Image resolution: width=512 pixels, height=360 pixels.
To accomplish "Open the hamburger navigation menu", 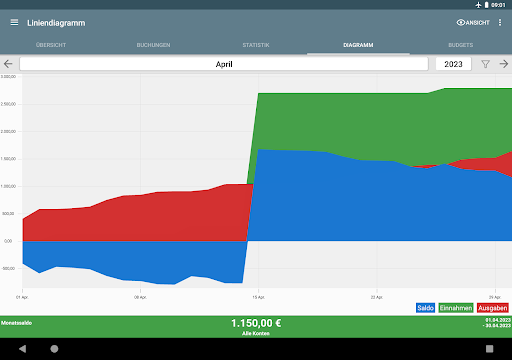I will click(14, 22).
